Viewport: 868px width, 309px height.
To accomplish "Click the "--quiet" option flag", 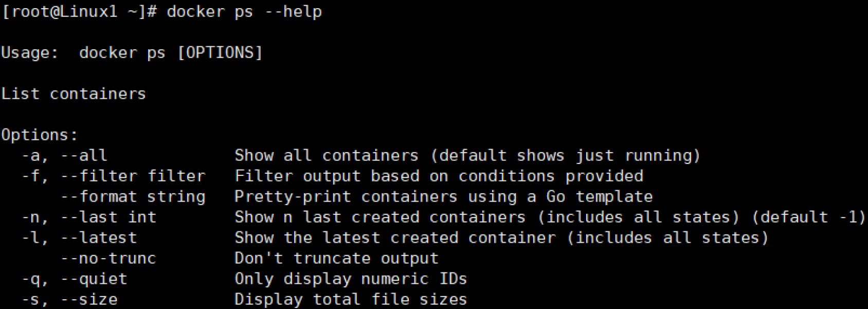I will (94, 279).
